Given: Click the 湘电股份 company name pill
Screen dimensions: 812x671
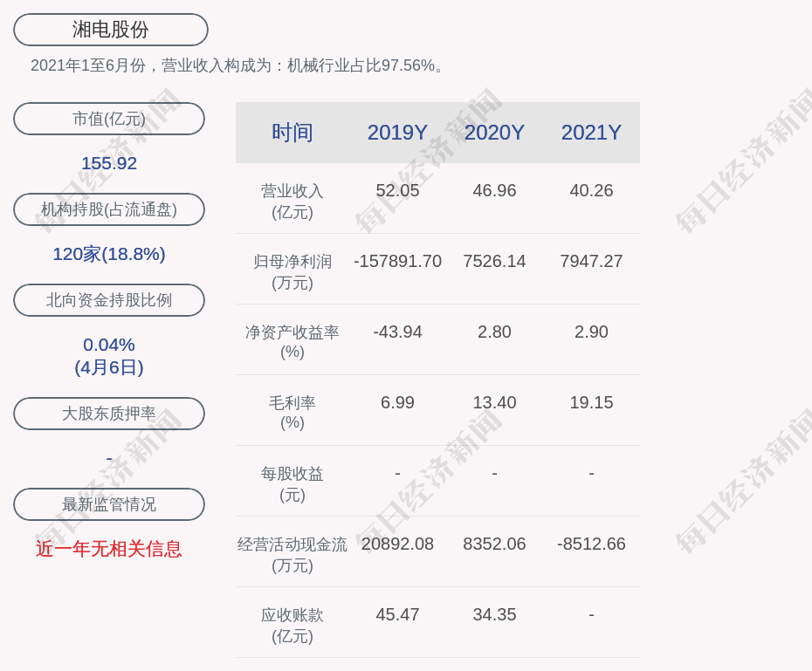Looking at the screenshot, I should coord(111,30).
